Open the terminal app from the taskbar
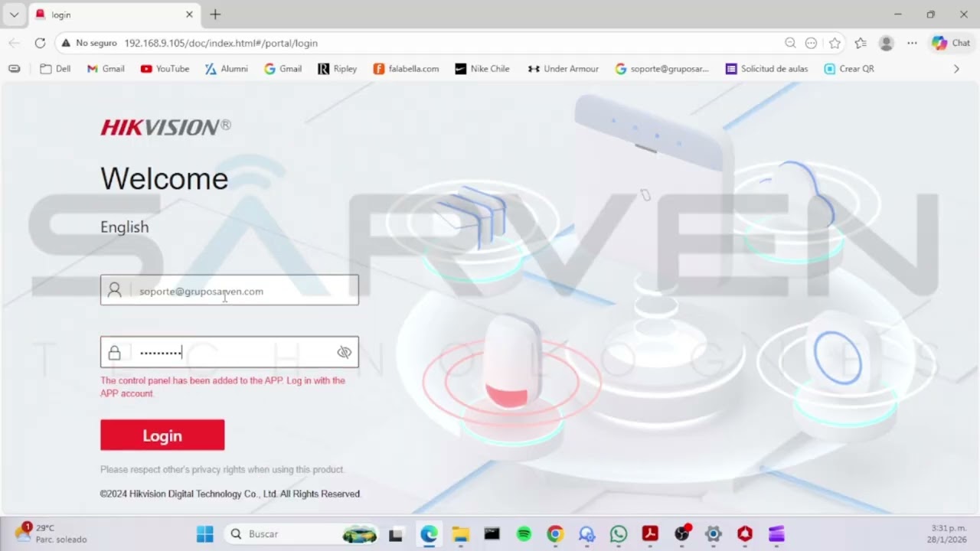The width and height of the screenshot is (980, 551). point(492,533)
